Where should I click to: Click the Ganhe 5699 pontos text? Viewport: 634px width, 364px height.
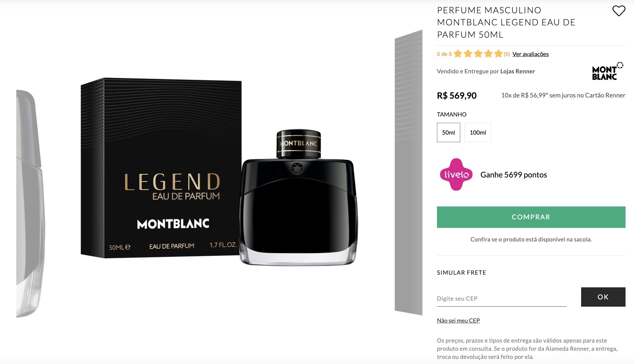click(513, 175)
